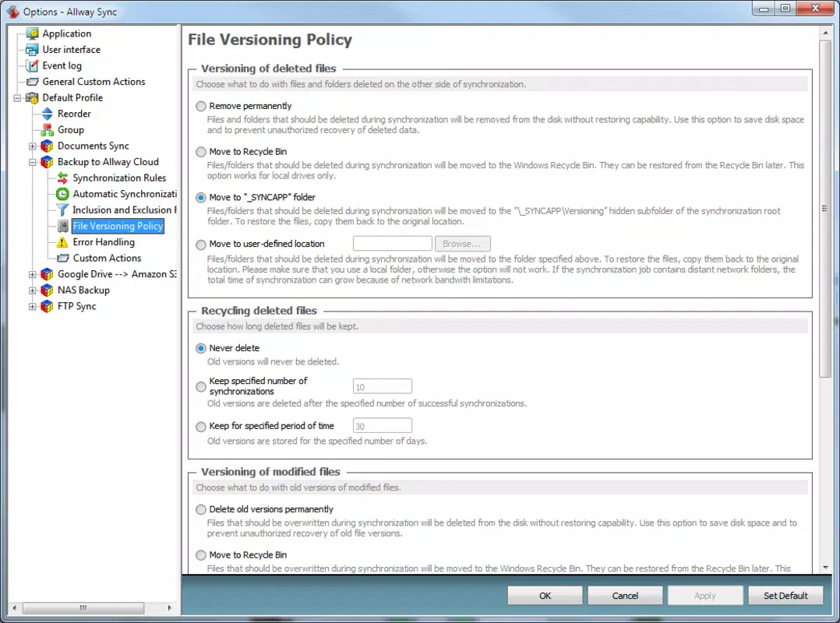Click the Allway Sync title bar app icon
This screenshot has height=623, width=840.
(x=12, y=12)
